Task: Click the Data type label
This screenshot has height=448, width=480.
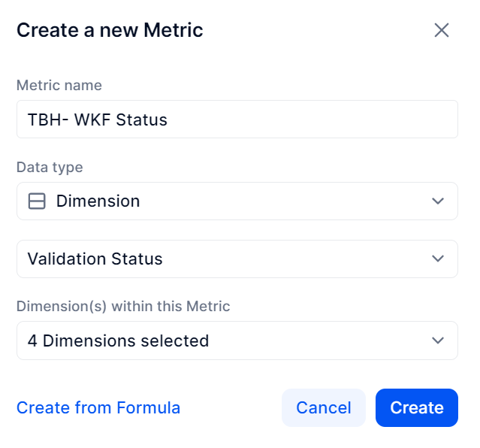Action: point(50,168)
